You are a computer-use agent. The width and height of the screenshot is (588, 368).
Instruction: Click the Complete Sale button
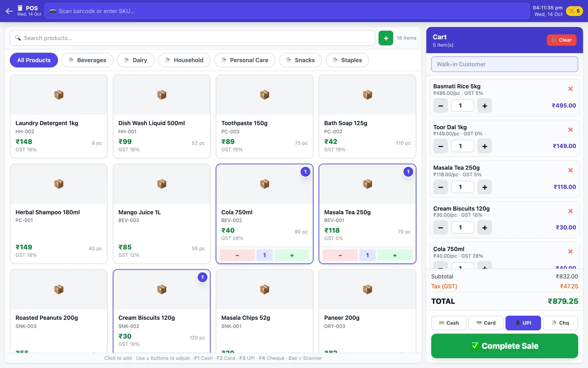point(505,346)
